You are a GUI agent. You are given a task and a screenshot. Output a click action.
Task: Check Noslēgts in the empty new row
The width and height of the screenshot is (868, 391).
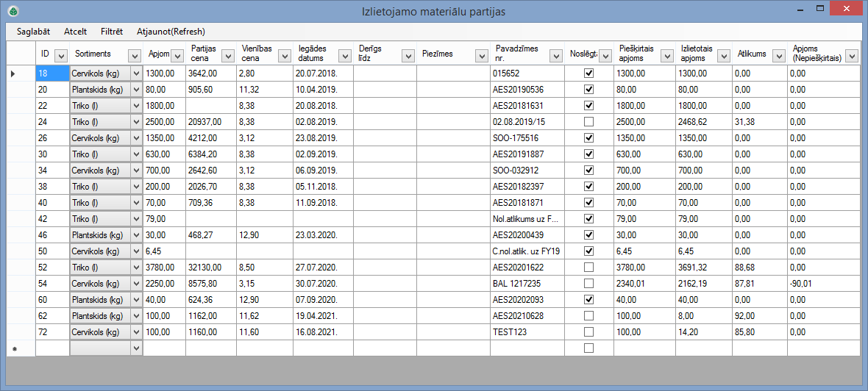(589, 348)
